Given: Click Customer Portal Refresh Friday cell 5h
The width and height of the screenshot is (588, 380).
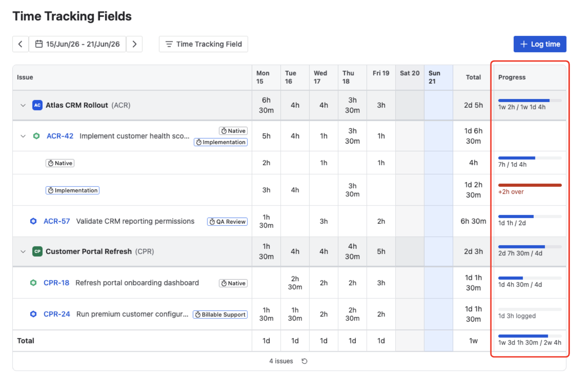Looking at the screenshot, I should 381,252.
